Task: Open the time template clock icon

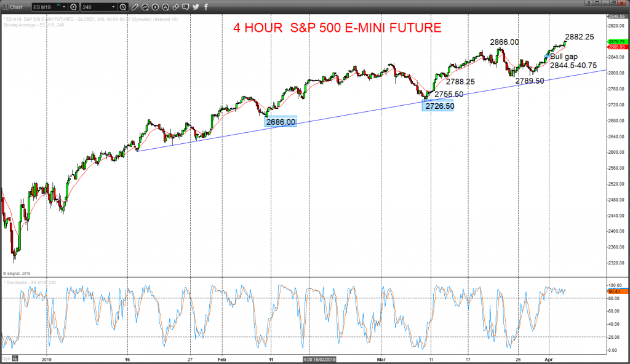Action: 123,7
